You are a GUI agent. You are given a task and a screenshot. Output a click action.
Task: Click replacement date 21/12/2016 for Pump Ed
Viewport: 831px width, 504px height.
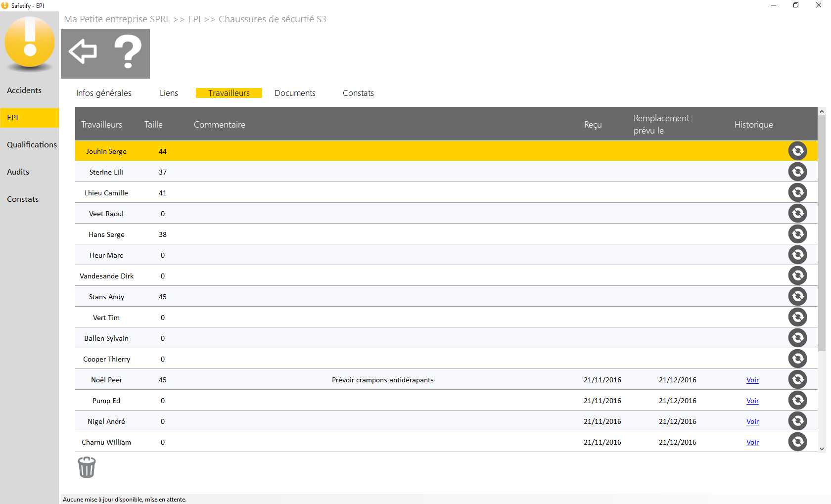coord(677,401)
